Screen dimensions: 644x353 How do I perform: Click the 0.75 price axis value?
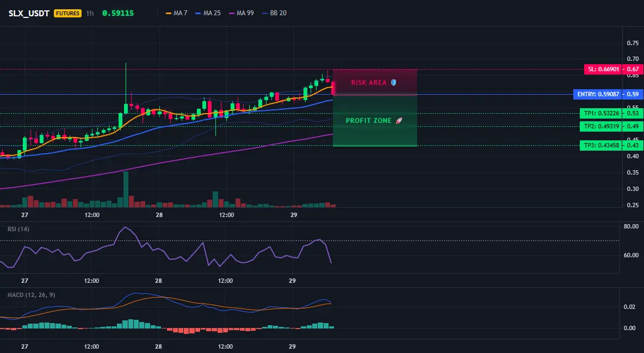point(633,43)
